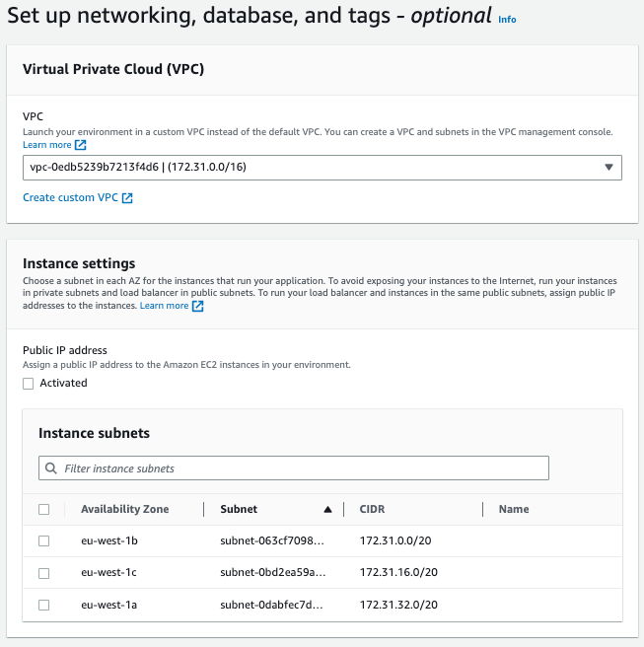Click the Name column header
644x647 pixels.
[514, 510]
